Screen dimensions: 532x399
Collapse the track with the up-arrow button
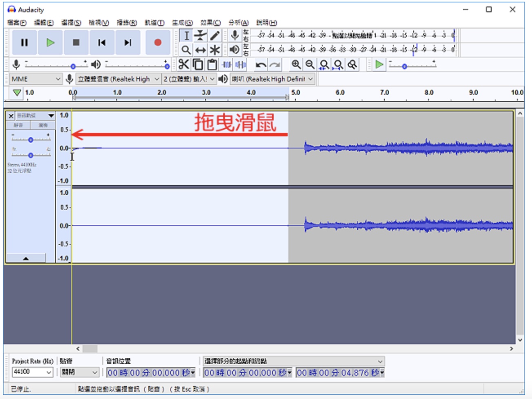pyautogui.click(x=26, y=258)
